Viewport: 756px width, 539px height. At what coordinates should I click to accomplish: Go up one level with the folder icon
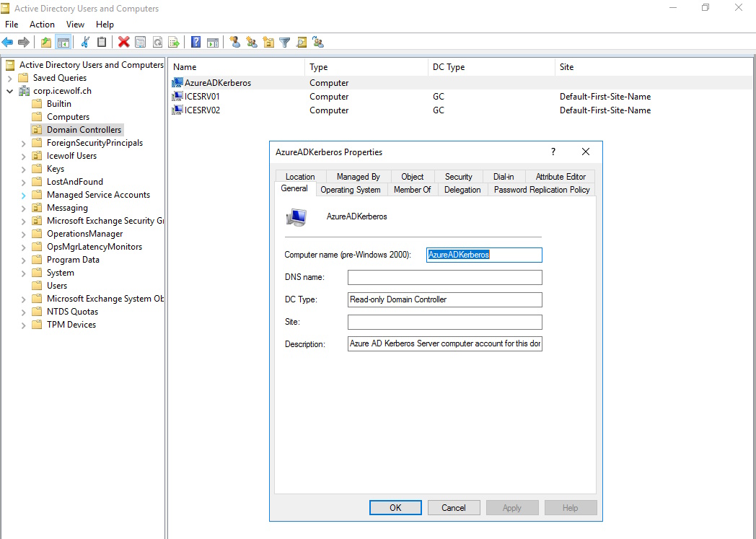click(x=46, y=43)
